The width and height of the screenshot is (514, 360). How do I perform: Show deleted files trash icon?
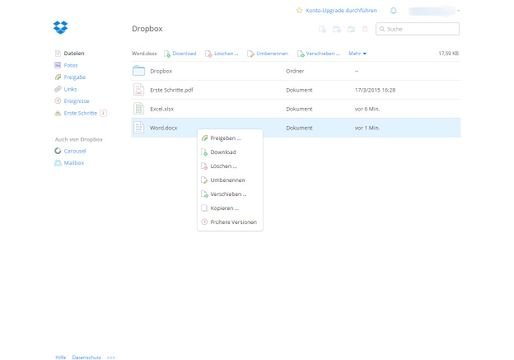[x=365, y=29]
